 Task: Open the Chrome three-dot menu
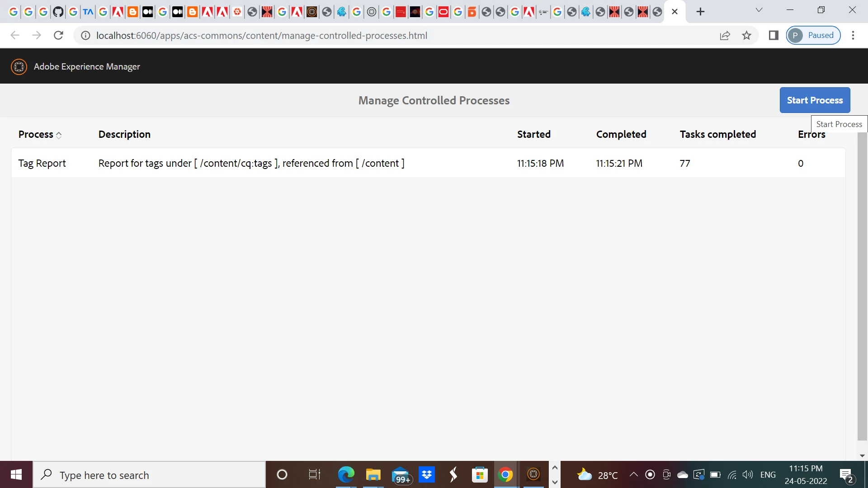853,35
